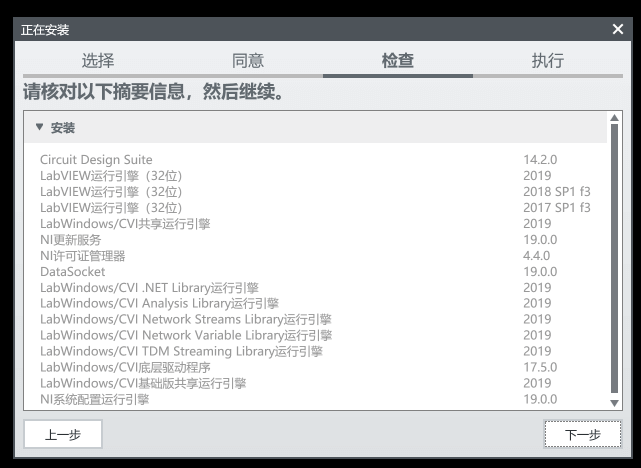The width and height of the screenshot is (641, 468).
Task: Click the scrollbar up arrow
Action: [614, 118]
